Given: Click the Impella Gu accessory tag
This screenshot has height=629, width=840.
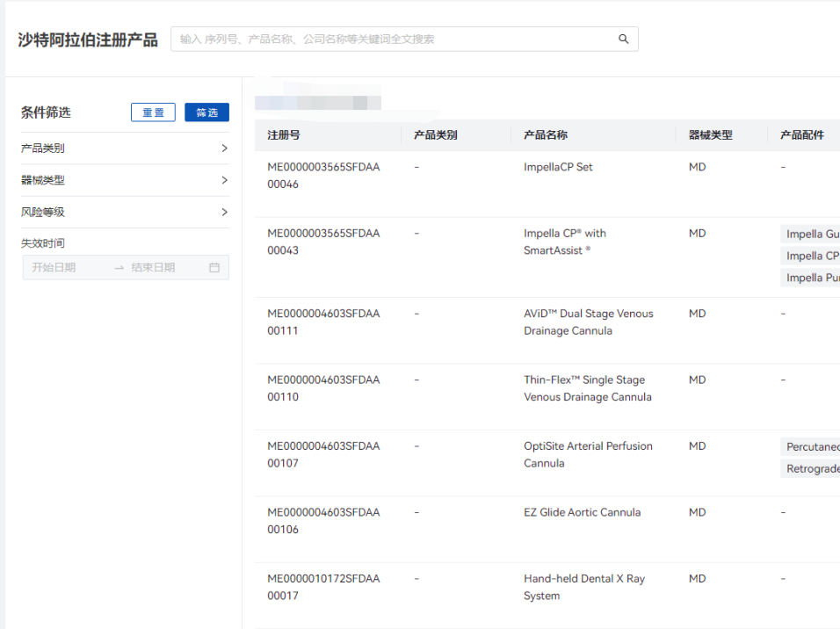Looking at the screenshot, I should click(810, 235).
